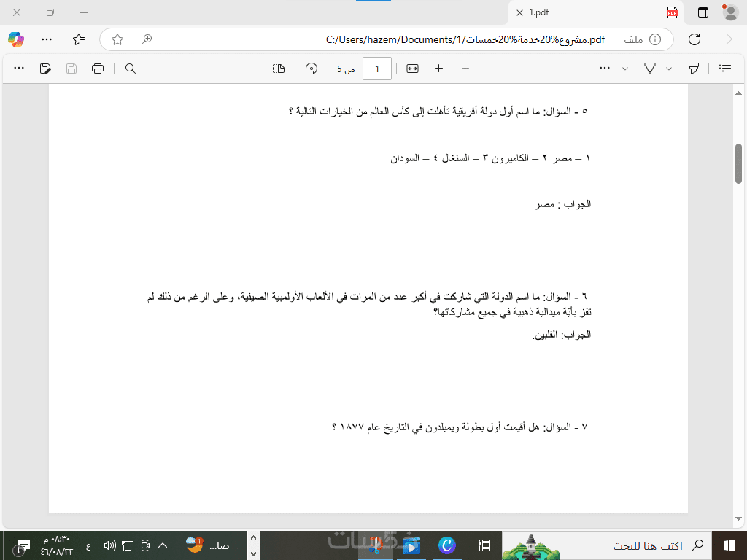Rotate the PDF page
Screen dimensions: 747x560
tap(311, 69)
